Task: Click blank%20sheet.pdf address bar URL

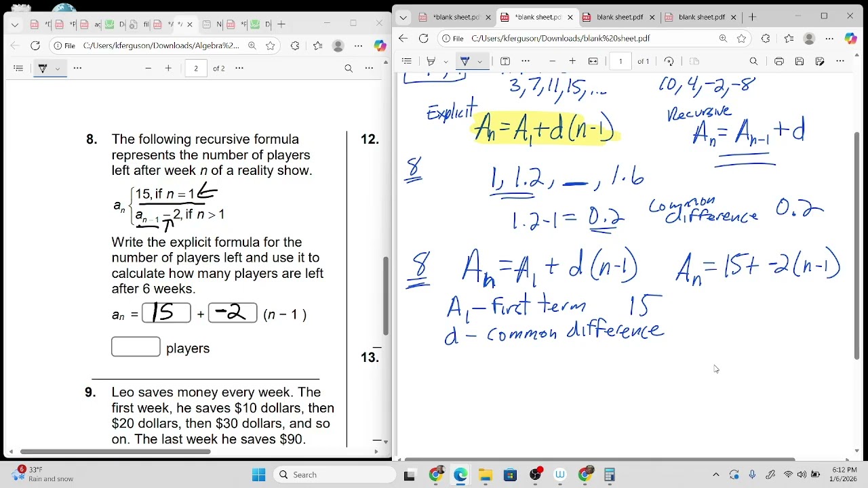Action: [x=561, y=39]
